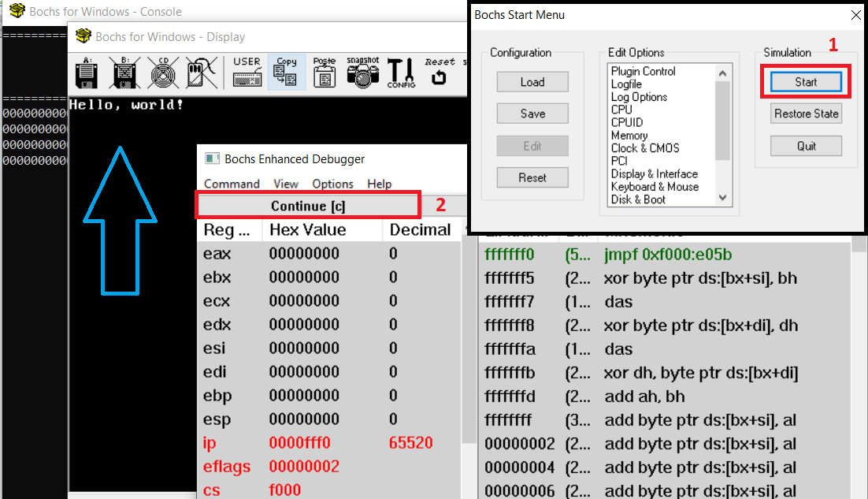Select the esi register row
868x499 pixels.
pos(329,348)
